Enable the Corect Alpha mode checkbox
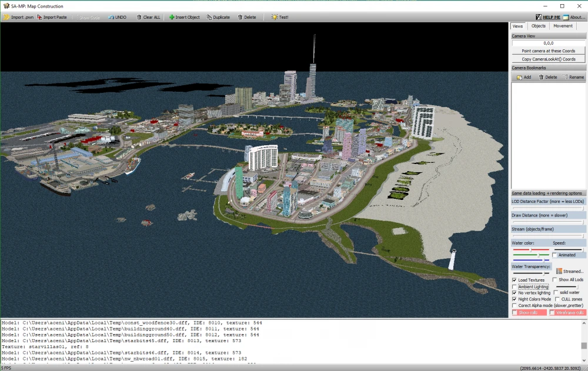Image resolution: width=588 pixels, height=371 pixels. point(514,306)
